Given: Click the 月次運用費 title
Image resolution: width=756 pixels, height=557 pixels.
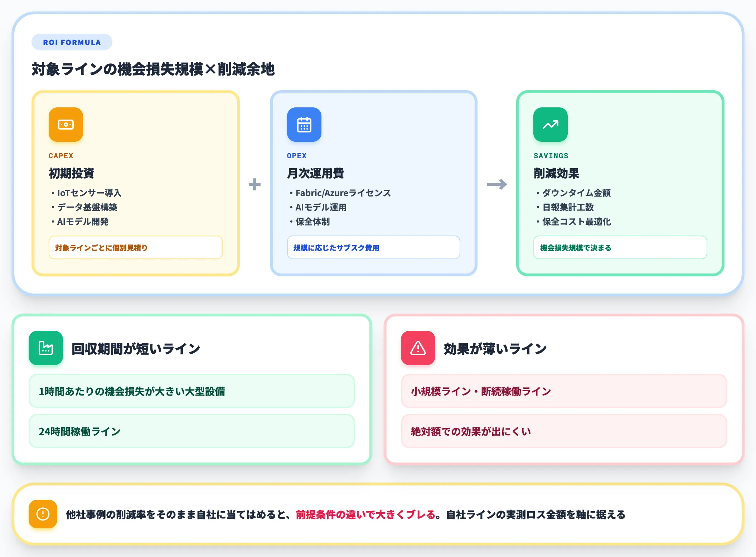Looking at the screenshot, I should click(x=315, y=173).
